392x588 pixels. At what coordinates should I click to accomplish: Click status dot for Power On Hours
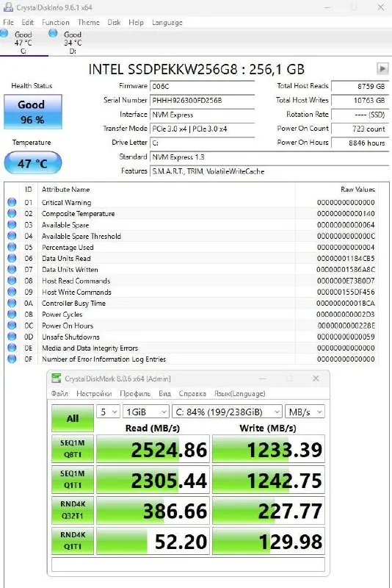12,326
